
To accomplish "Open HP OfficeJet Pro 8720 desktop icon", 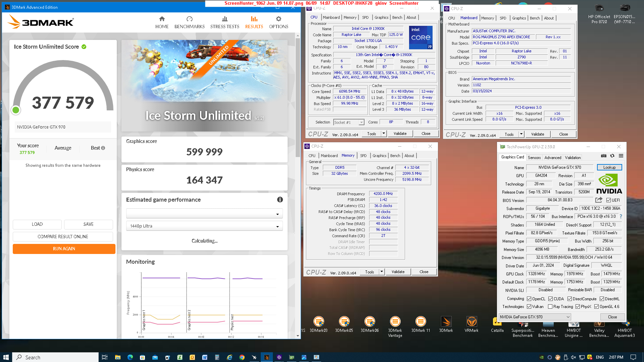I will 599,14.
